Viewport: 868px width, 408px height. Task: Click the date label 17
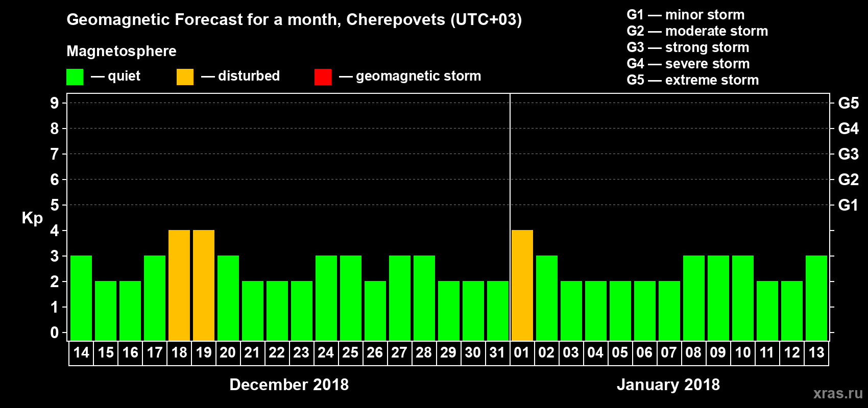[x=155, y=352]
